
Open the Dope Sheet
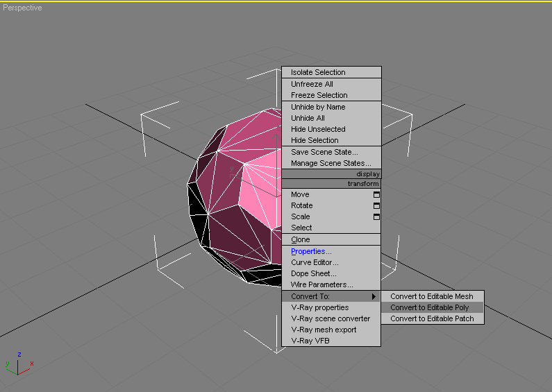pyautogui.click(x=331, y=274)
